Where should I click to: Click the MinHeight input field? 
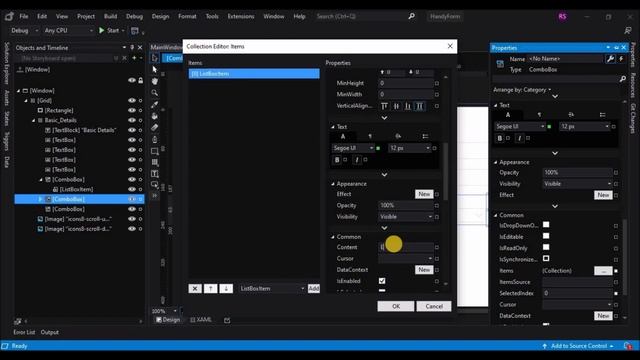[x=406, y=83]
